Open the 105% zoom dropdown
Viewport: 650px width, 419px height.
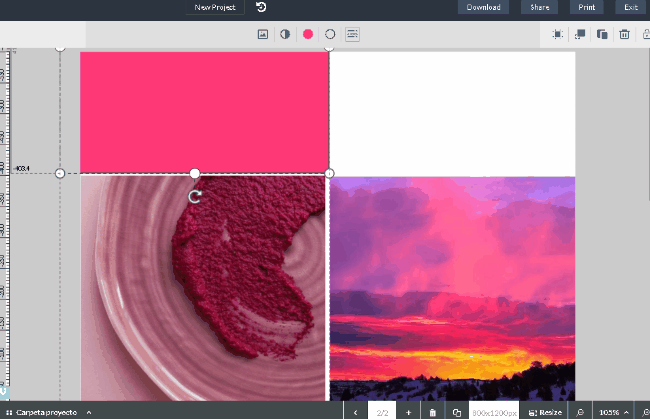pos(614,412)
